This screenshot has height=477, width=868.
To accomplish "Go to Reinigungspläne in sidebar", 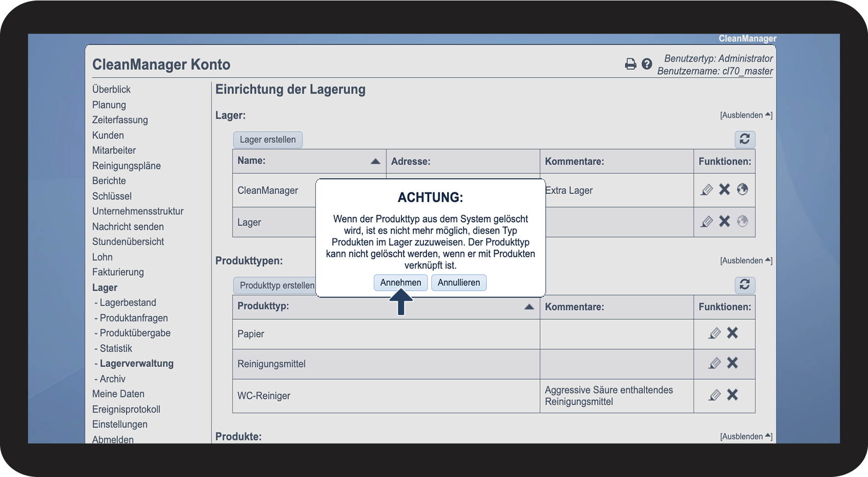I will pos(126,166).
